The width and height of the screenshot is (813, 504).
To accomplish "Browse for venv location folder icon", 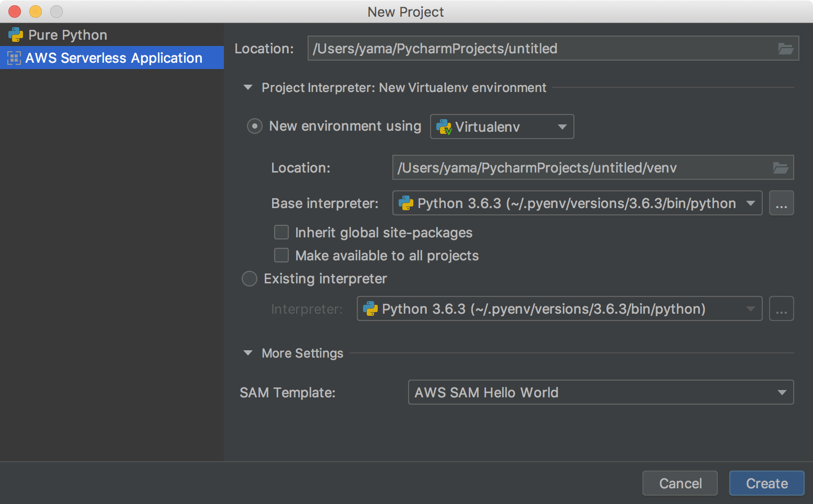I will pyautogui.click(x=781, y=168).
